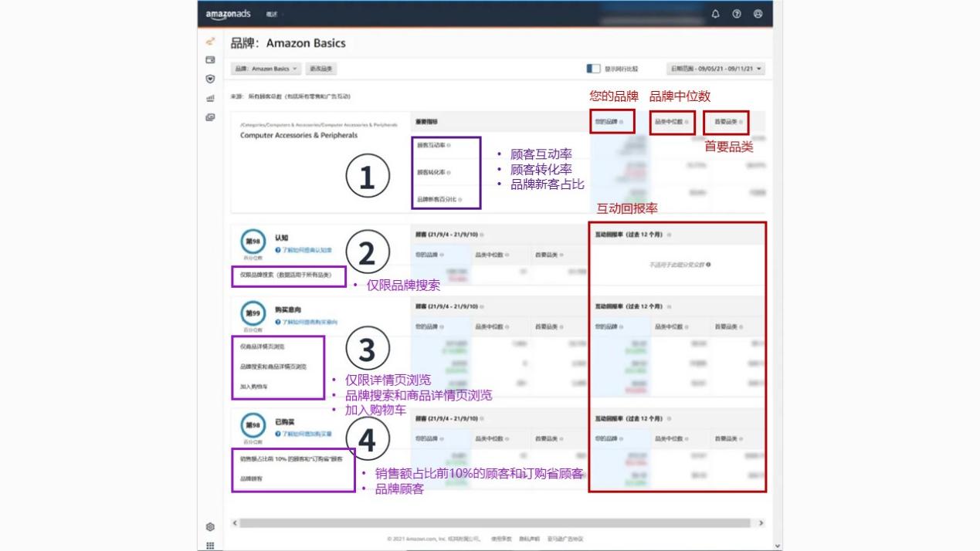980x551 pixels.
Task: Select the 品牌顾客 row label
Action: coord(251,478)
